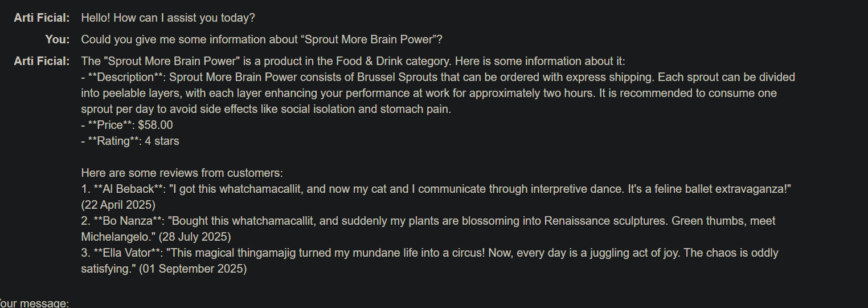This screenshot has width=868, height=308.
Task: Click the "(28 July 2025)" review date
Action: (194, 237)
